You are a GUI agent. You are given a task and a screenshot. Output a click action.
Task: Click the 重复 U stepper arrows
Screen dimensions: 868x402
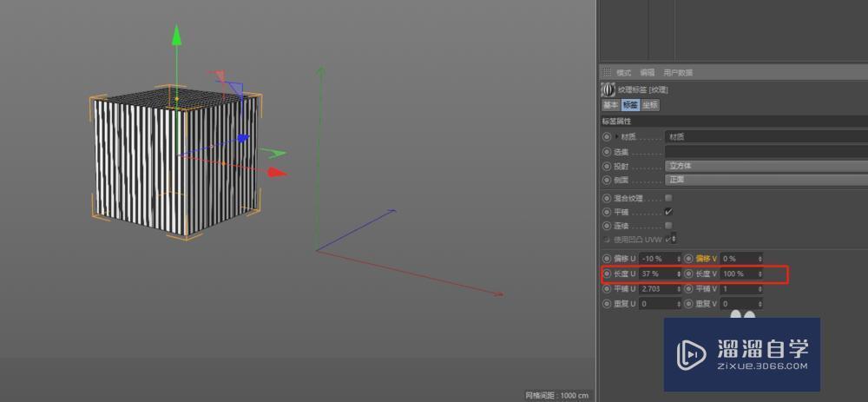[x=680, y=303]
